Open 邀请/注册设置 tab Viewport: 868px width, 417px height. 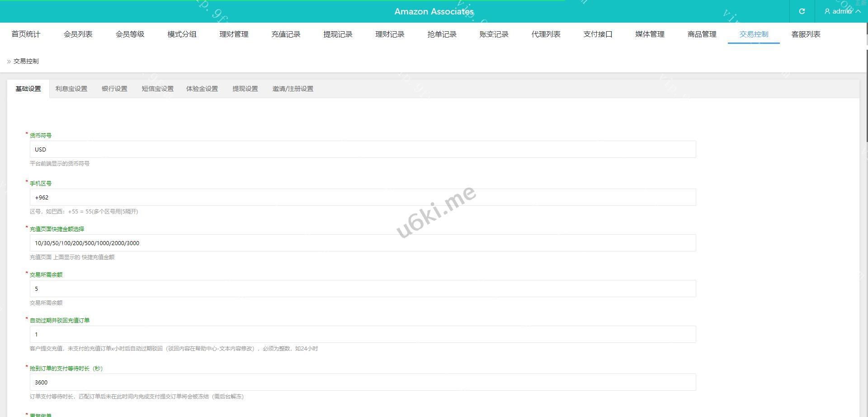(x=292, y=89)
